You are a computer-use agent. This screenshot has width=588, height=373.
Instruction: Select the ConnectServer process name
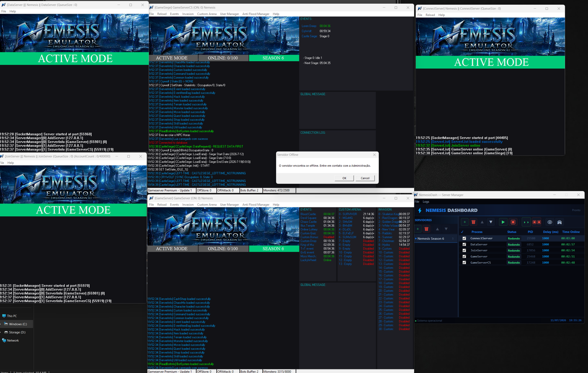pyautogui.click(x=481, y=238)
